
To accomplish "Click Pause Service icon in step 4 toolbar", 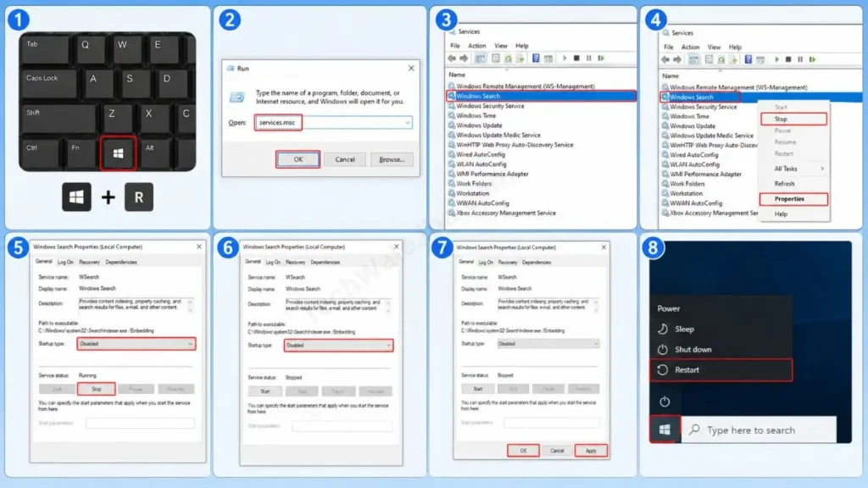I will (800, 59).
